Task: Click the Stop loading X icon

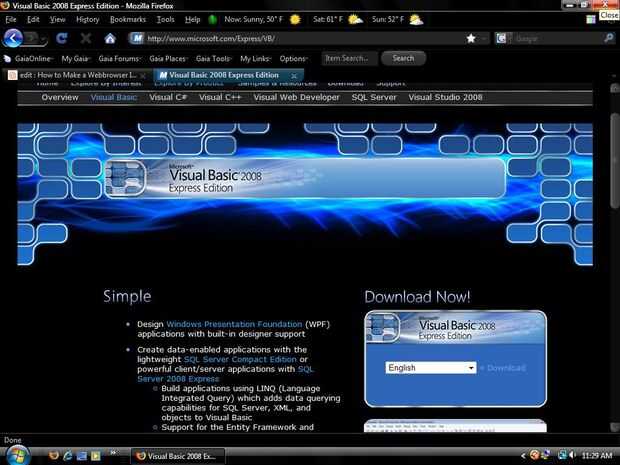Action: (85, 38)
